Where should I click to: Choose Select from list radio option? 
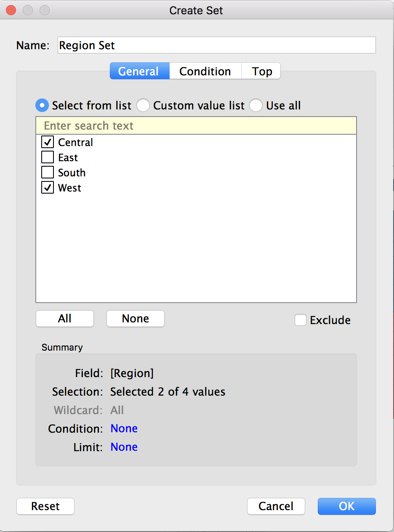(x=42, y=105)
